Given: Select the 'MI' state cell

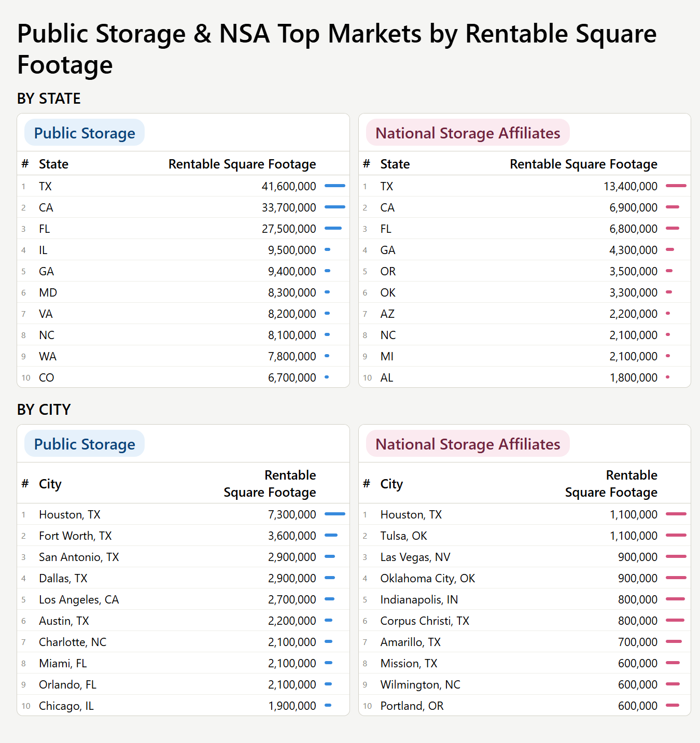Looking at the screenshot, I should 387,356.
